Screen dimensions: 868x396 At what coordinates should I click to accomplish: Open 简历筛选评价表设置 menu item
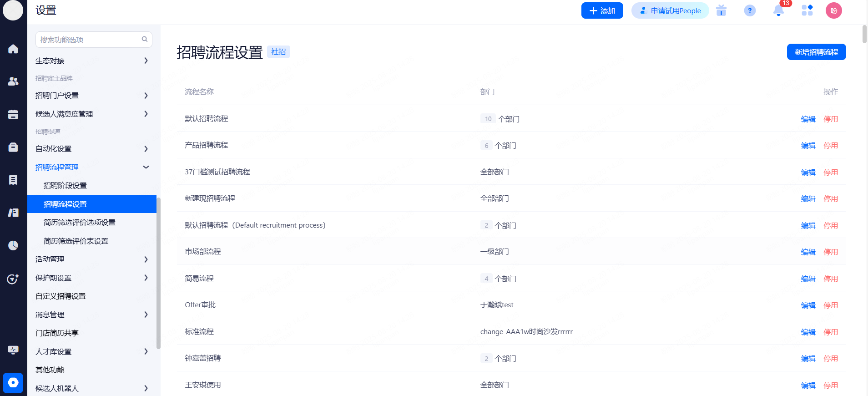coord(76,241)
